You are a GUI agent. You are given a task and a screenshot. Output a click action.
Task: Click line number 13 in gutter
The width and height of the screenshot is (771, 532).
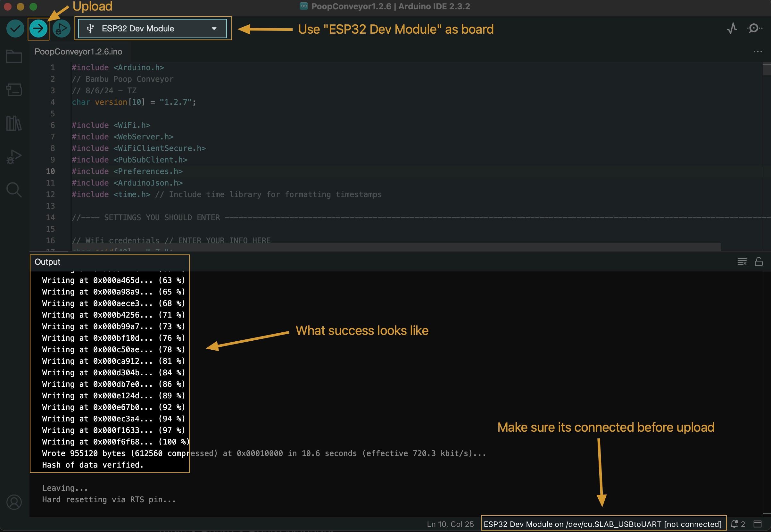pyautogui.click(x=50, y=206)
